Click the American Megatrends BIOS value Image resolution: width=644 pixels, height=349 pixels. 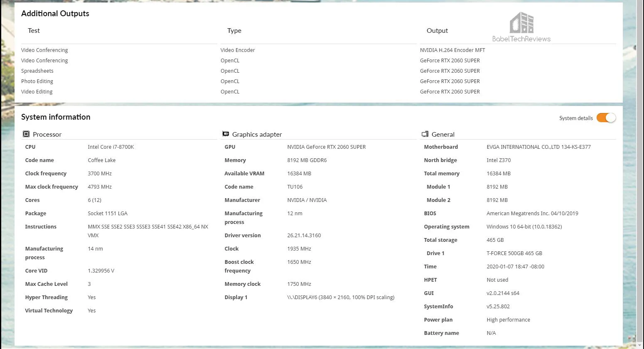click(532, 214)
